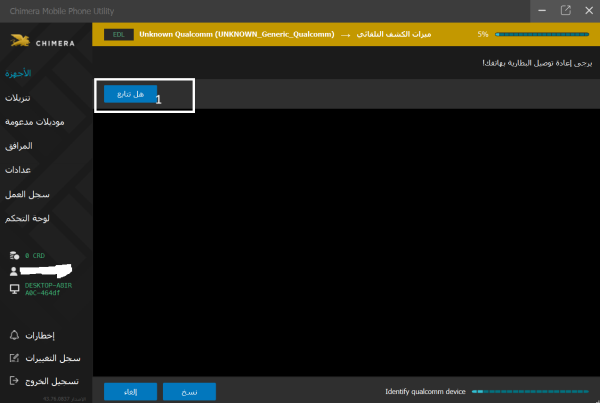Click the battery reconnect message text
600x403 pixels.
[x=537, y=63]
